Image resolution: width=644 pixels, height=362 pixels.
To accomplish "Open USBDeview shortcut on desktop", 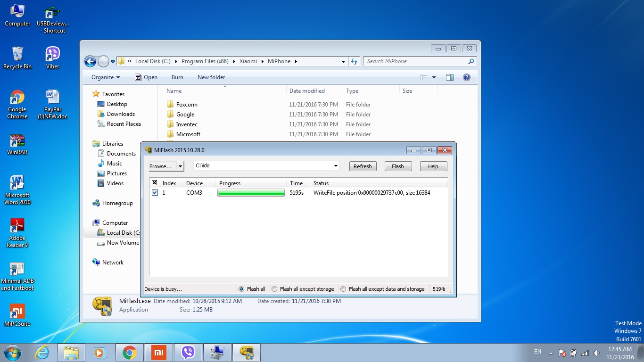I will 53,19.
